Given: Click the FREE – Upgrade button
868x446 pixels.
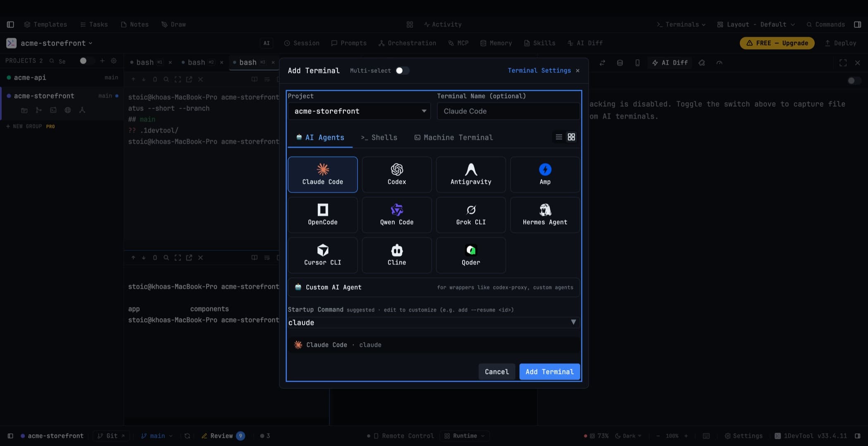Looking at the screenshot, I should [x=777, y=43].
